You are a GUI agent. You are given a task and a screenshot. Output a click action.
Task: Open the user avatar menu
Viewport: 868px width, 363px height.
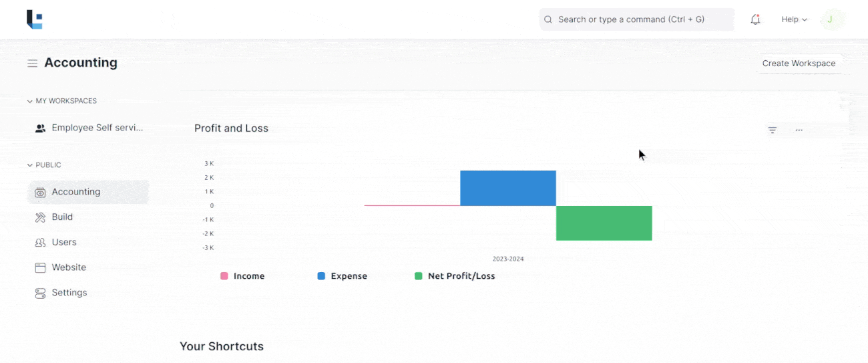point(829,19)
